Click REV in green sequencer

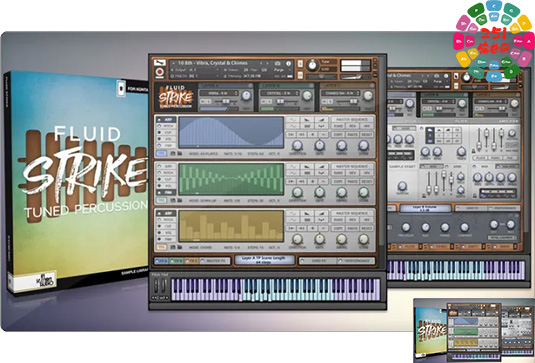352,173
